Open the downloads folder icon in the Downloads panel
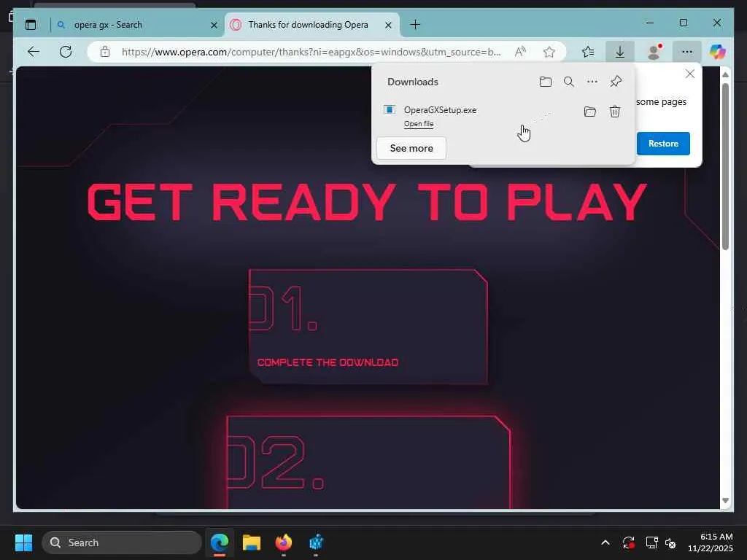 click(x=546, y=82)
